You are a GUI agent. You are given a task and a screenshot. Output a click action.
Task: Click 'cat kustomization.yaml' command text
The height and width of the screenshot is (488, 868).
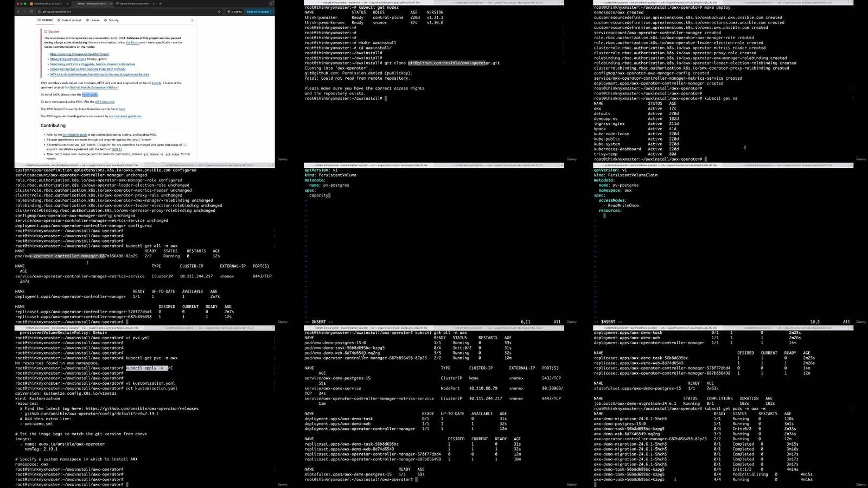[x=151, y=389]
